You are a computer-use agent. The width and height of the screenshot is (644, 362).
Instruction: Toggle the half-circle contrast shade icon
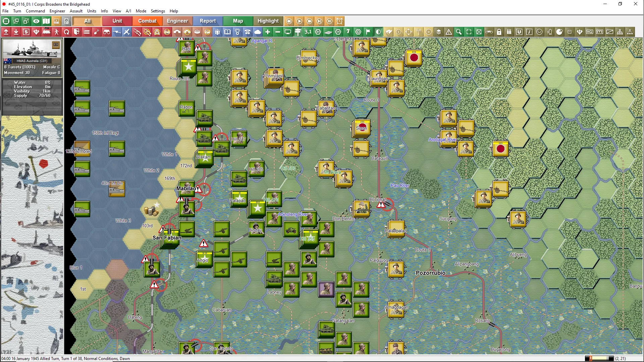pyautogui.click(x=378, y=32)
